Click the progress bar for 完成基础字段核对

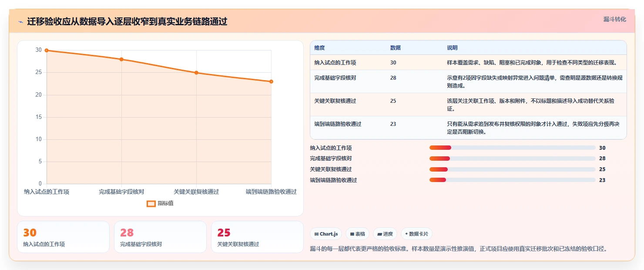pos(512,159)
